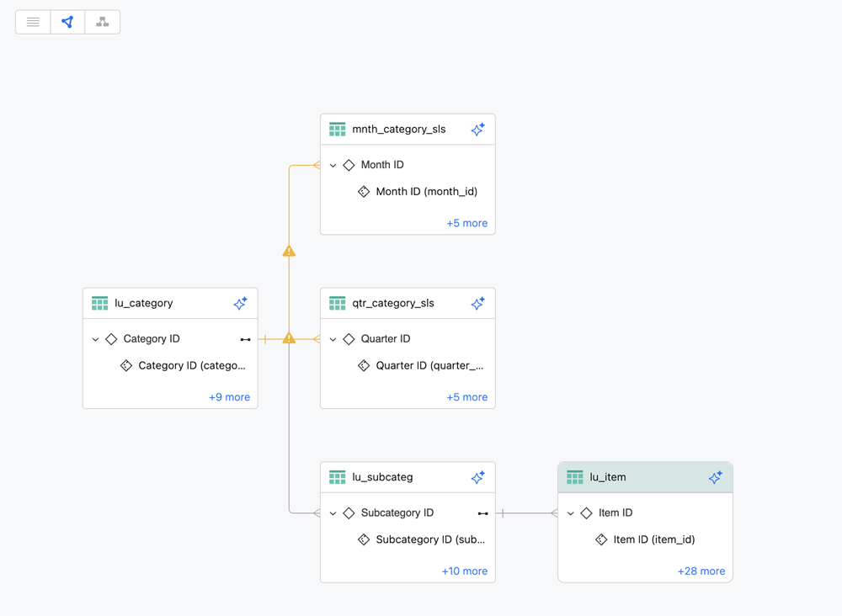This screenshot has height=616, width=842.
Task: Expand +10 more in lu_subcateg
Action: (464, 571)
